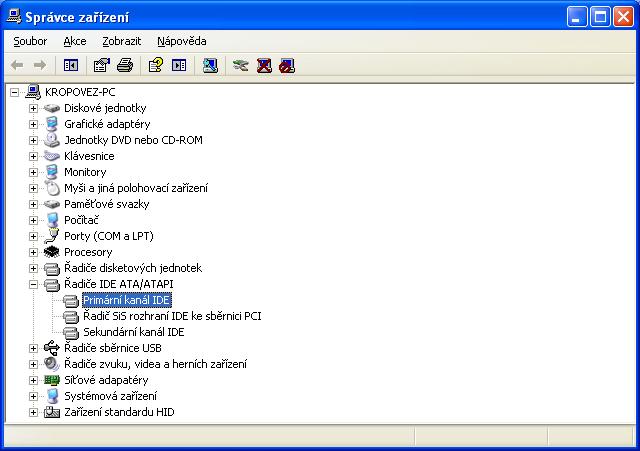Open Properties via the toolbar icon
Screen dimensions: 640x451
click(x=102, y=65)
